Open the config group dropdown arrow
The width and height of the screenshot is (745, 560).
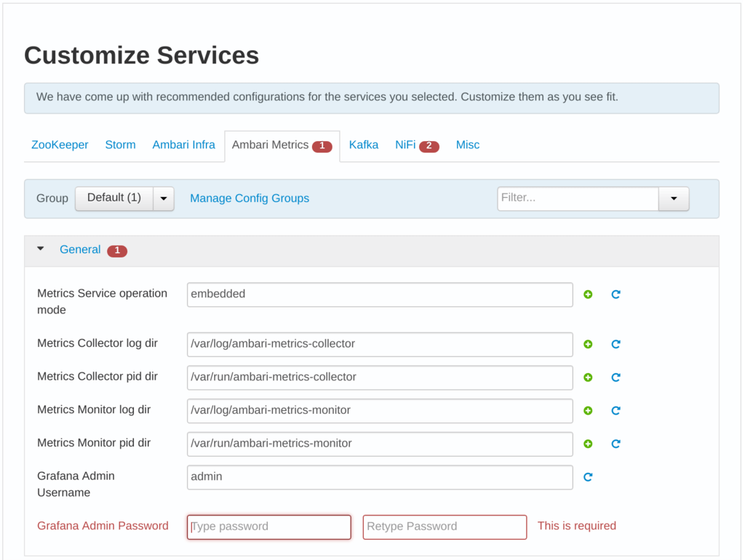164,198
